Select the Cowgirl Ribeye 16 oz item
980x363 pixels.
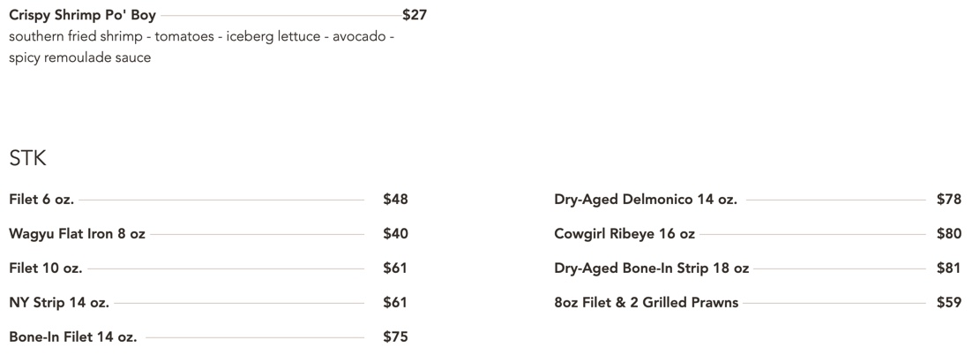[625, 234]
